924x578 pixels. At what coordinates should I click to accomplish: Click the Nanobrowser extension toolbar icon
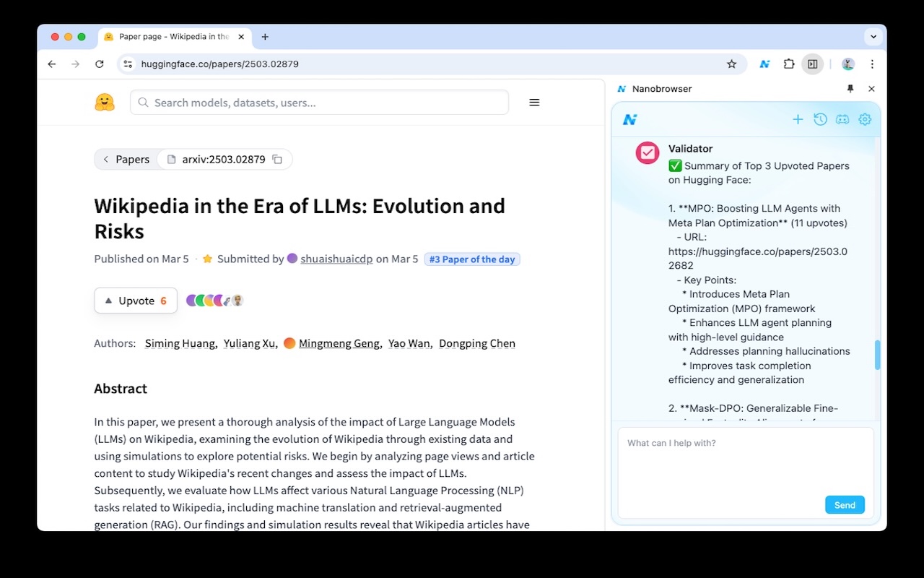click(764, 64)
